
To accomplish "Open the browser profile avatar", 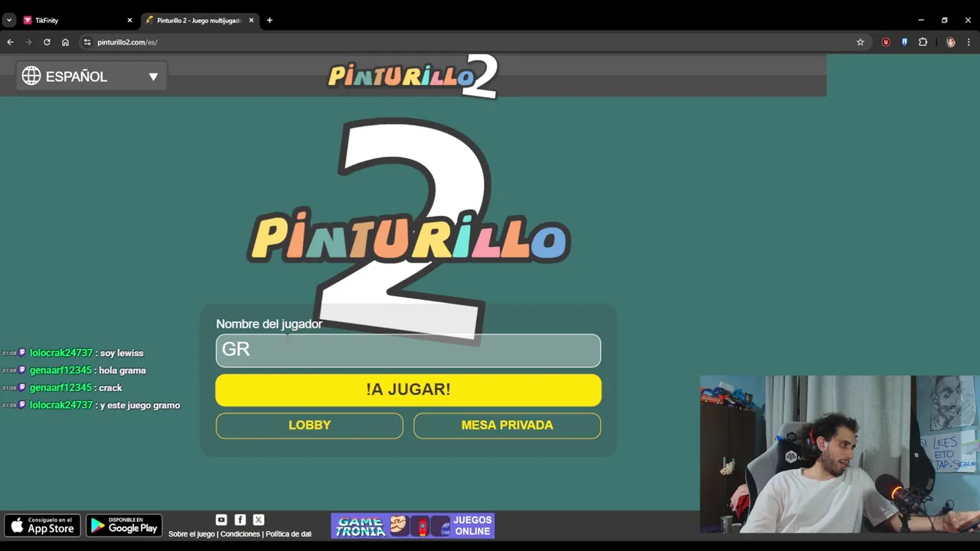I will click(x=950, y=42).
